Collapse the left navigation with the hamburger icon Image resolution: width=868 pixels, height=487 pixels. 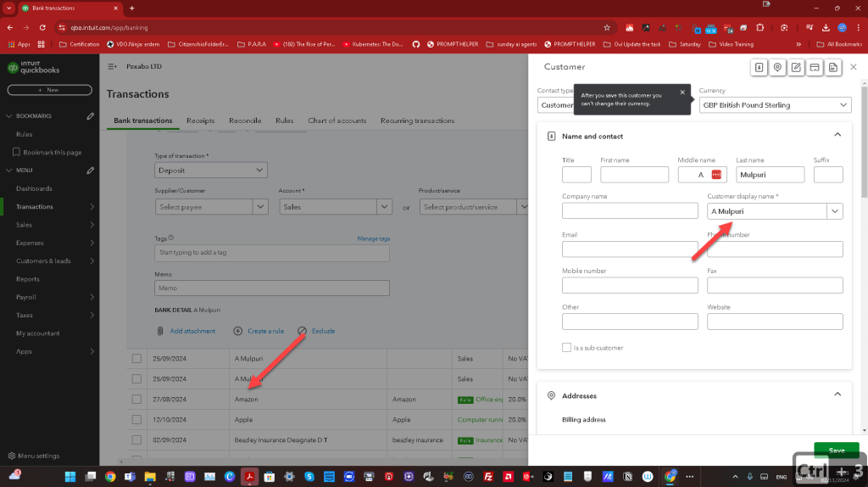click(x=113, y=66)
